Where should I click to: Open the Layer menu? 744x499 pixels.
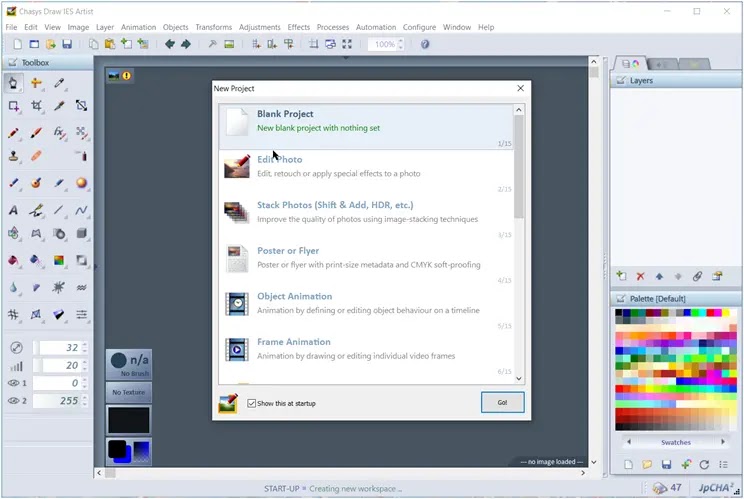105,27
